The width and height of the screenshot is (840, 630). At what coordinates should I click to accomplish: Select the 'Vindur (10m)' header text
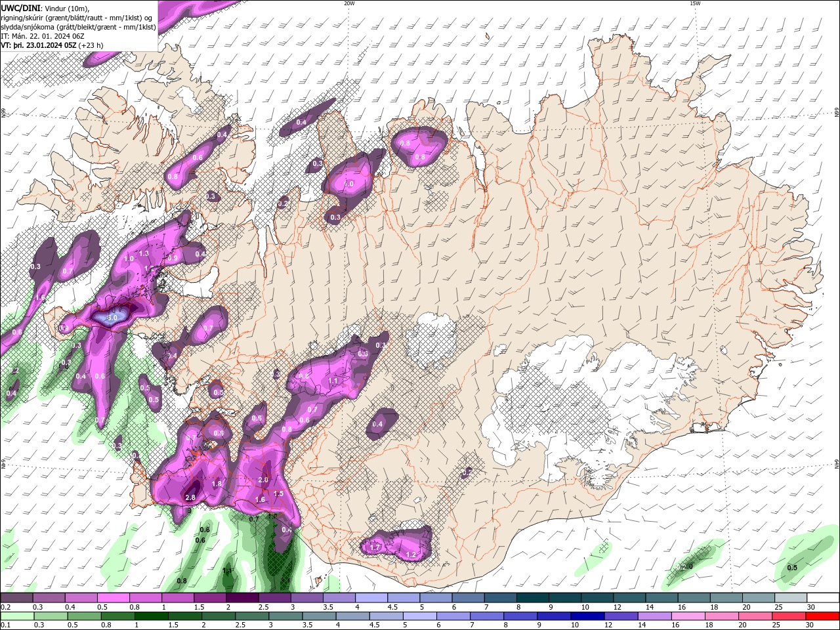66,8
